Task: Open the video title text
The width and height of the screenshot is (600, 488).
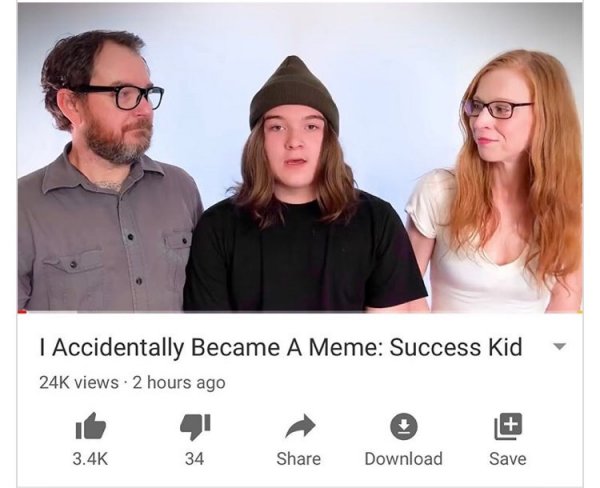Action: 281,347
